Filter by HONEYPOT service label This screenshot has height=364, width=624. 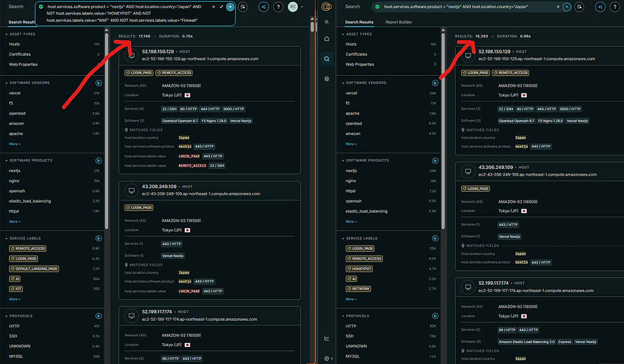[x=359, y=269]
